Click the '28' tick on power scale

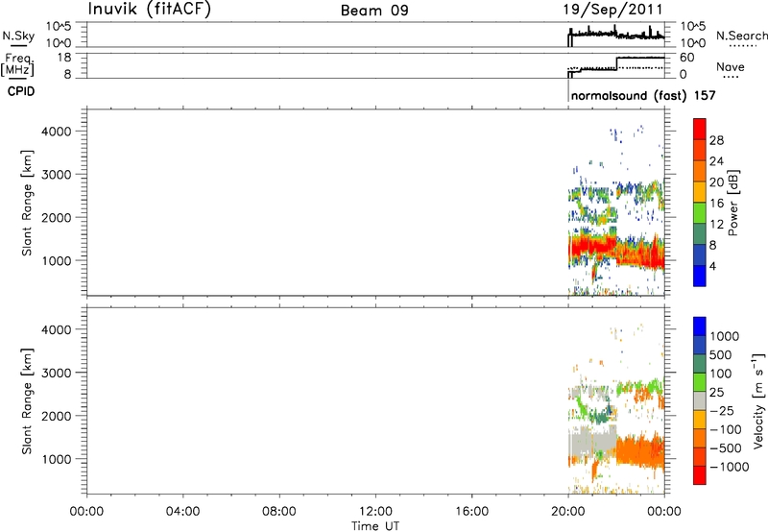click(x=716, y=140)
